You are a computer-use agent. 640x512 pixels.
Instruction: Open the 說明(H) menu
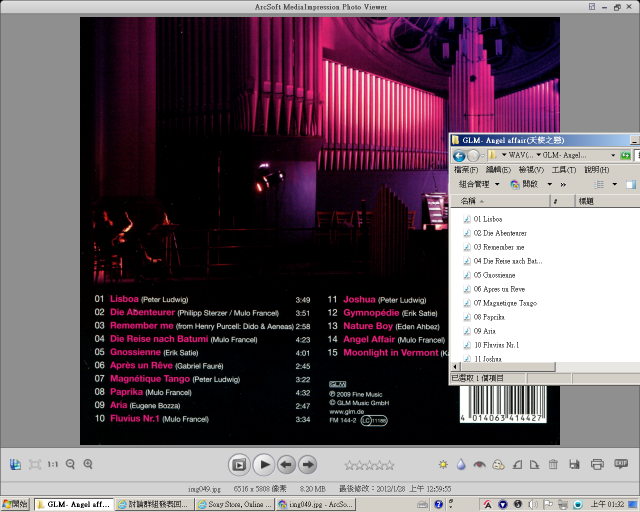596,170
